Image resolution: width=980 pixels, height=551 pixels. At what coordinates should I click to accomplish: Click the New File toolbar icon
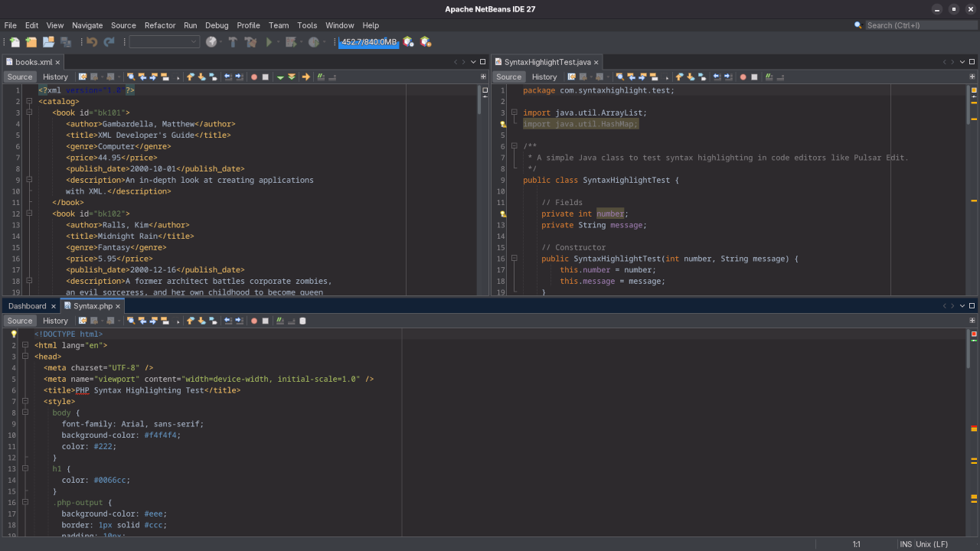[x=15, y=42]
